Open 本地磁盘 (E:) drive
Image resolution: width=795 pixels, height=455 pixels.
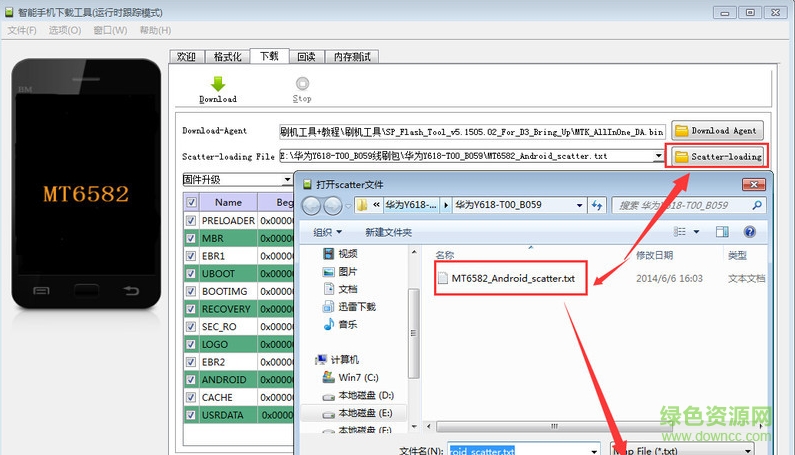click(357, 413)
